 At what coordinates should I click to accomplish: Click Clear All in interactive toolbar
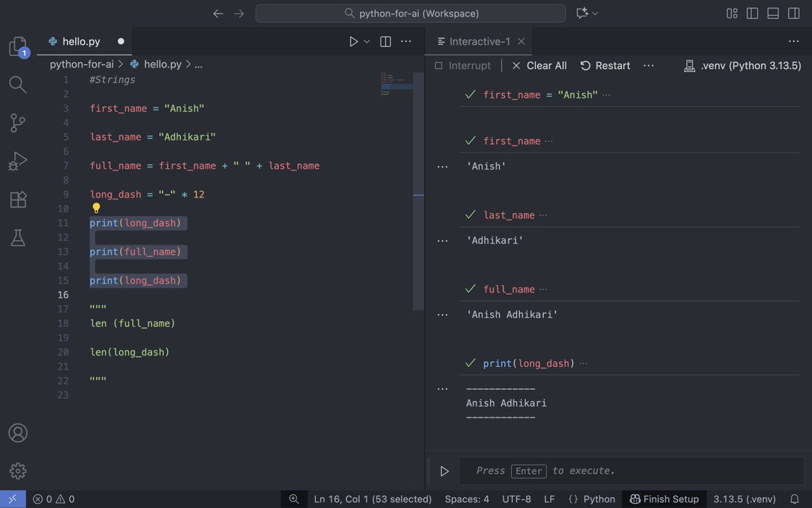pos(539,66)
